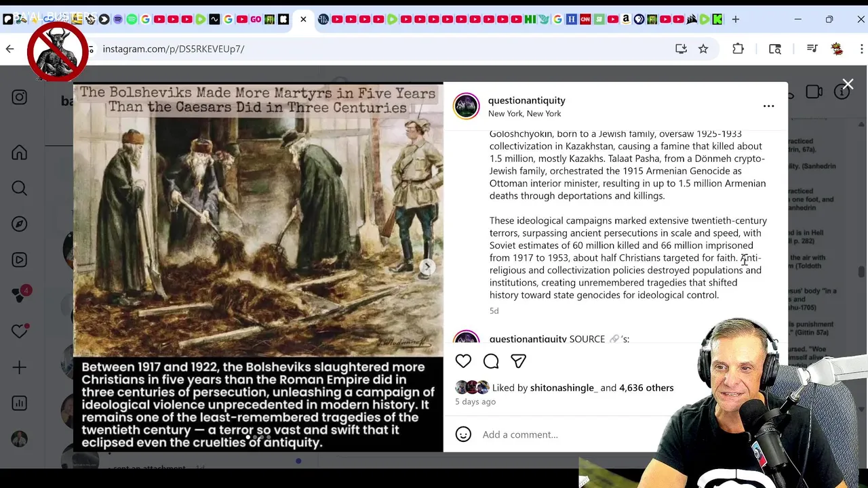Click the page's vertical scrollbar
This screenshot has height=488, width=868.
click(x=861, y=271)
